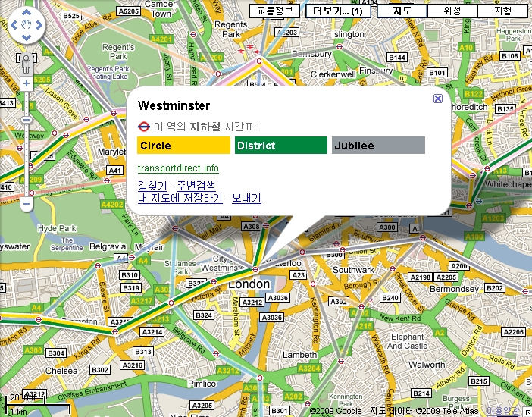Zoom out with the minus button
Image resolution: width=532 pixels, height=417 pixels.
click(27, 204)
